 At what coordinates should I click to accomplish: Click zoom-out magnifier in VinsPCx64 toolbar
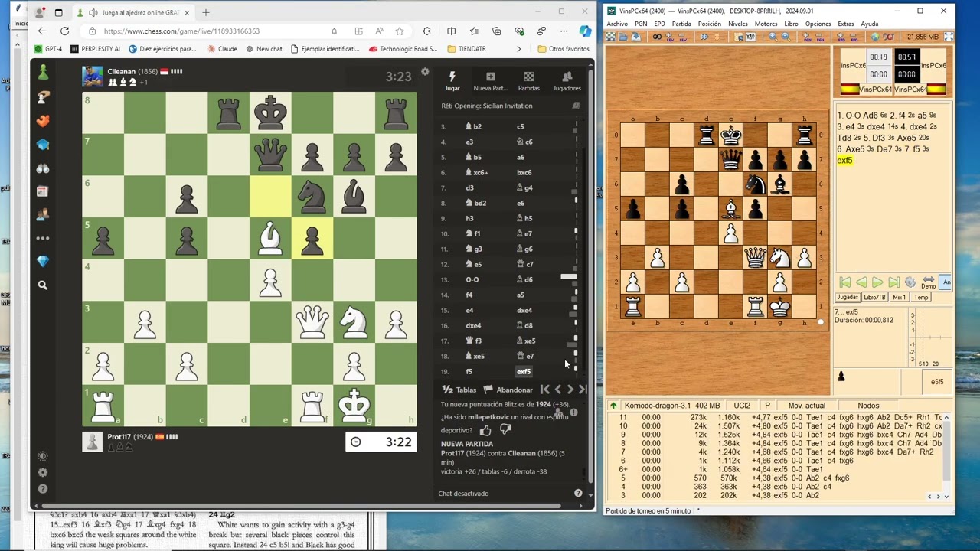[x=786, y=37]
